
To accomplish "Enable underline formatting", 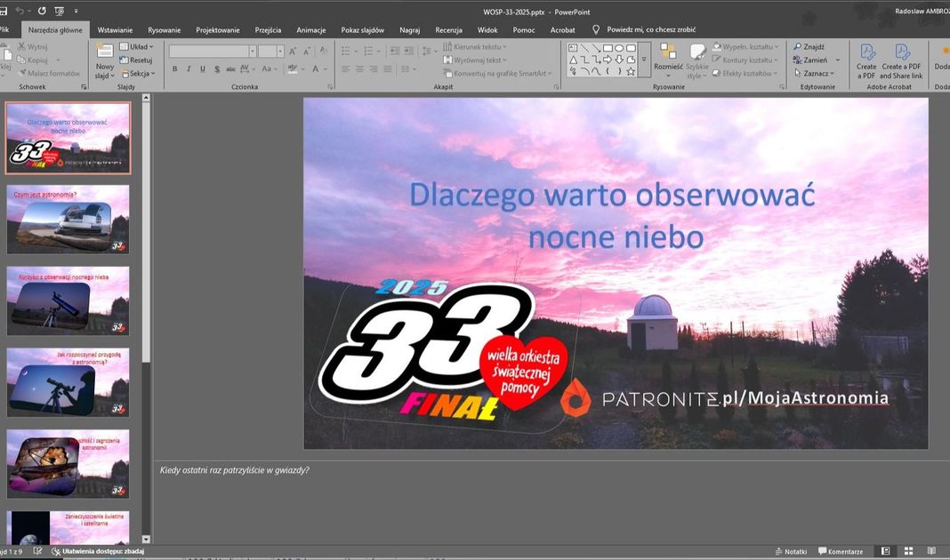I will (202, 68).
